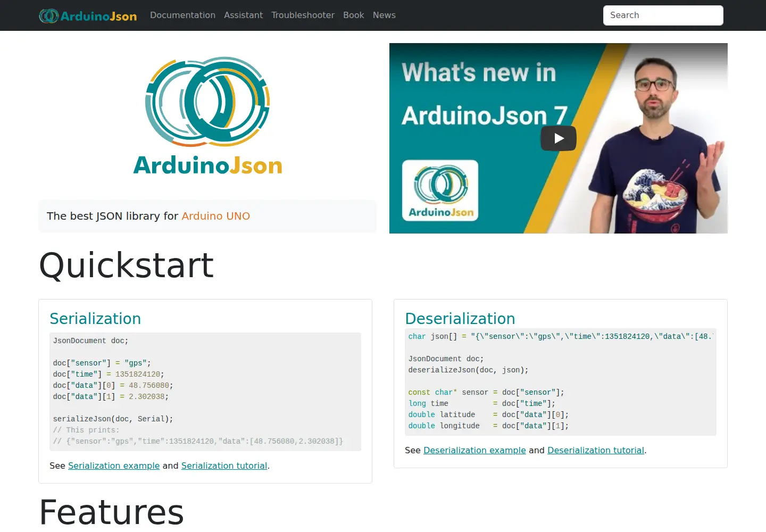This screenshot has width=766, height=532.
Task: Click the doc["time"] = 1351824120; code line
Action: (x=109, y=374)
